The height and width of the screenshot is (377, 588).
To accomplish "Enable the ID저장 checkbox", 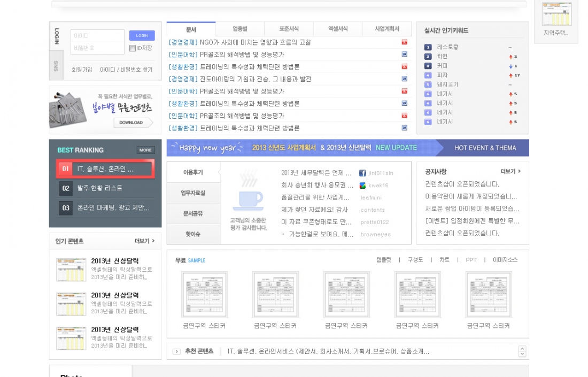I will pos(133,48).
